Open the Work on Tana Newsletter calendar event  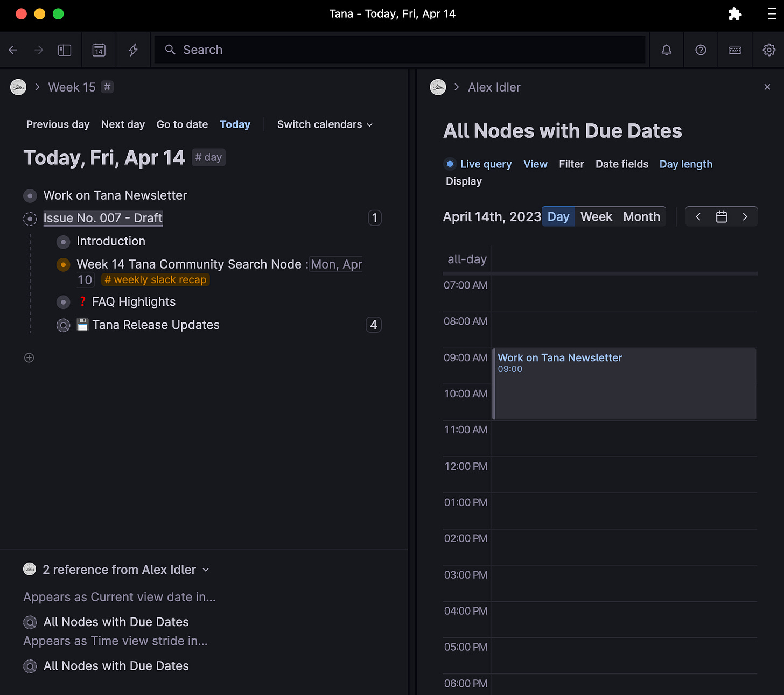(625, 384)
